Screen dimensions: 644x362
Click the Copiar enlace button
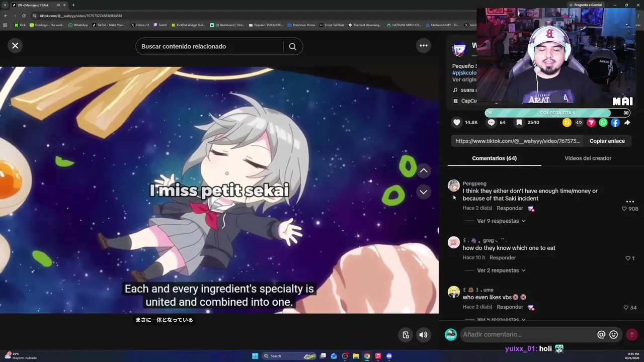point(607,141)
